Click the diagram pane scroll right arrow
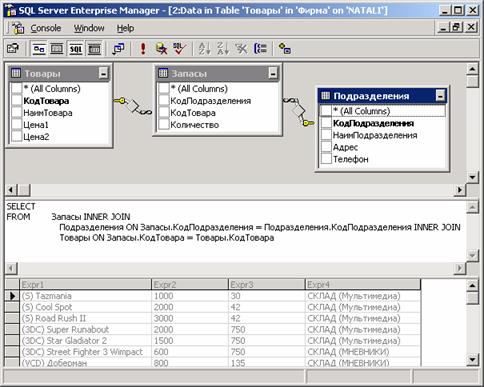This screenshot has height=387, width=484. click(x=460, y=190)
